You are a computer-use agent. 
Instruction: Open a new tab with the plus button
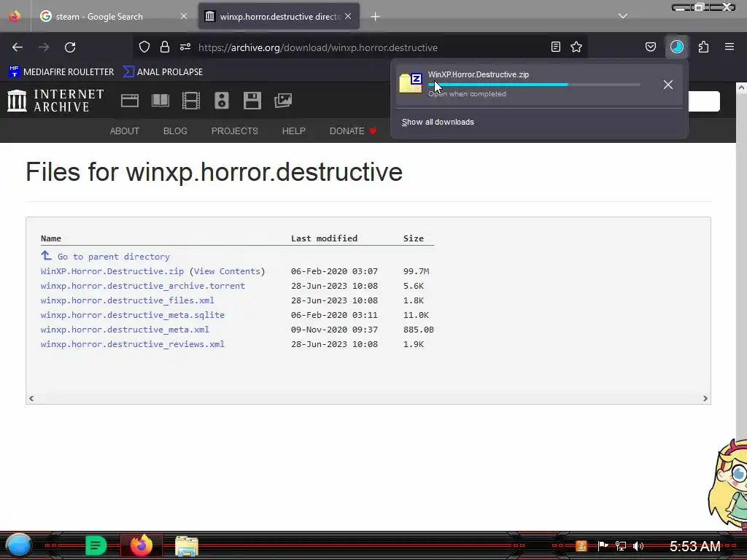376,17
